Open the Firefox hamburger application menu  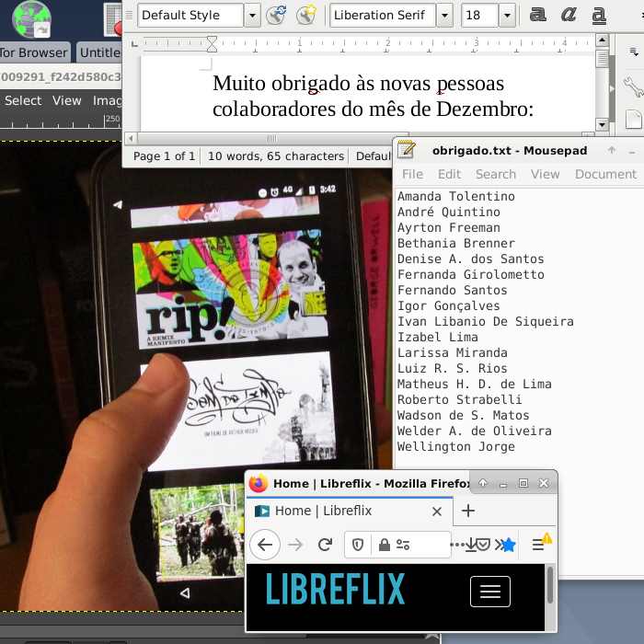(539, 545)
